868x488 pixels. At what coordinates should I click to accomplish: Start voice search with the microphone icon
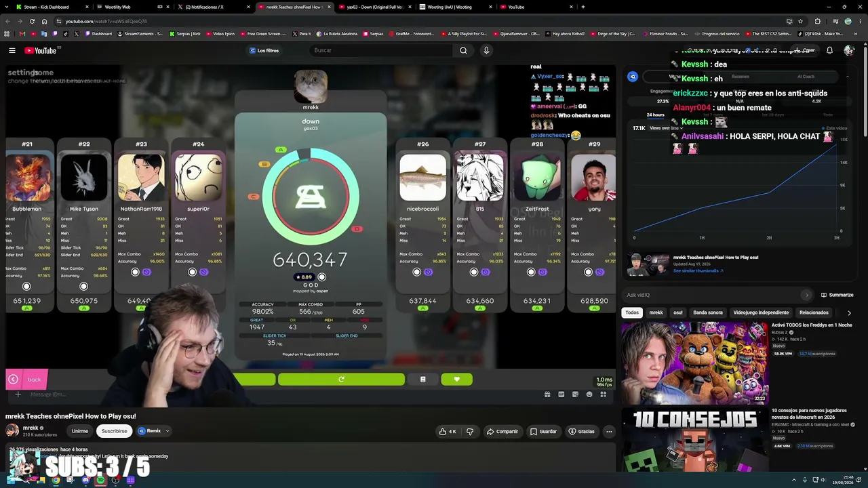pyautogui.click(x=486, y=50)
